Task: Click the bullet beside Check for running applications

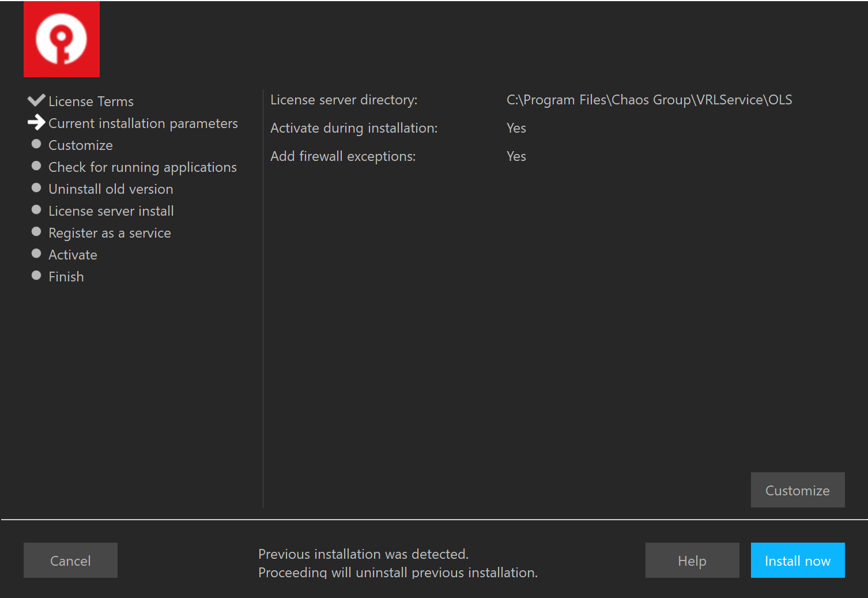Action: click(x=36, y=166)
